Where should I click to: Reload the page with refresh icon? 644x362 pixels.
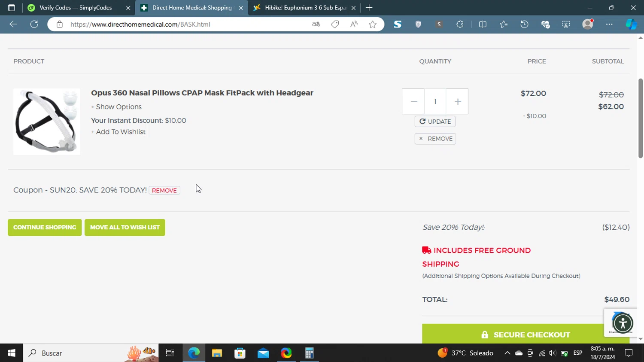click(x=34, y=24)
